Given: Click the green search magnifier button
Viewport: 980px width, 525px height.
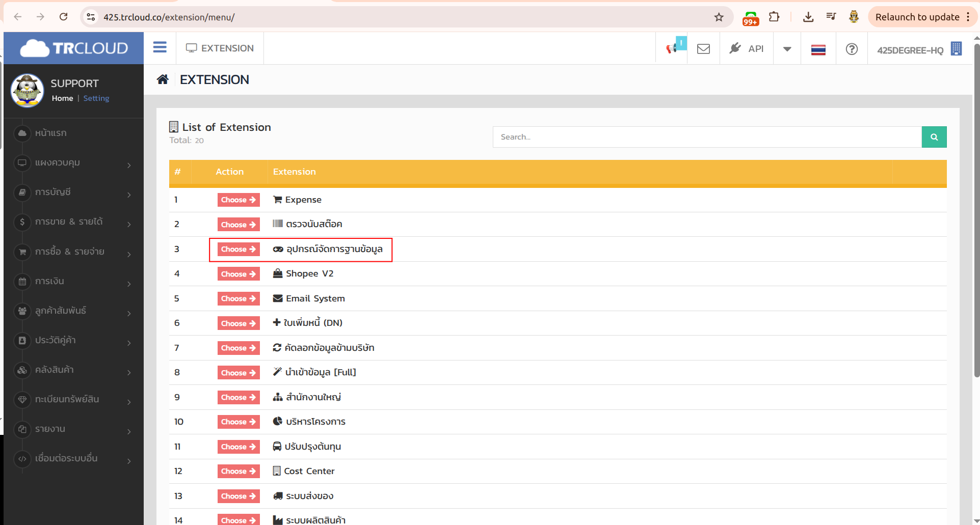Looking at the screenshot, I should tap(934, 137).
